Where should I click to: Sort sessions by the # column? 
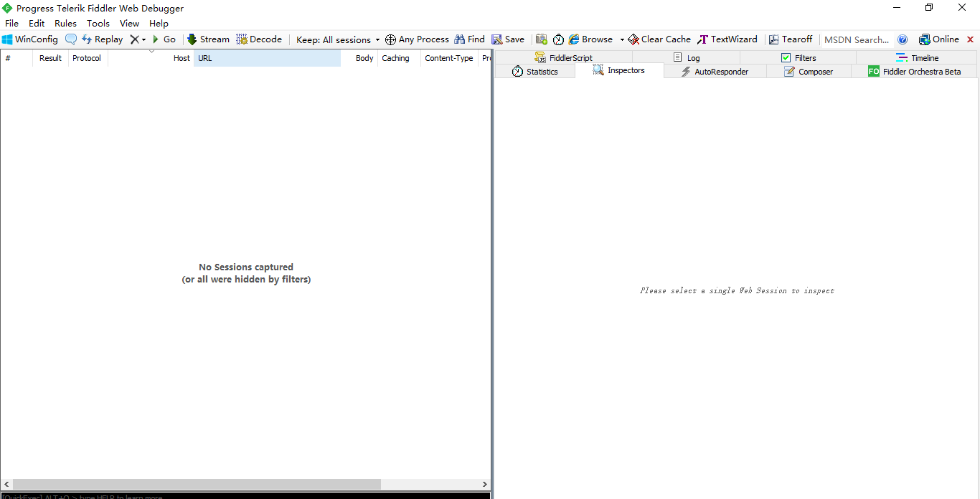[17, 58]
